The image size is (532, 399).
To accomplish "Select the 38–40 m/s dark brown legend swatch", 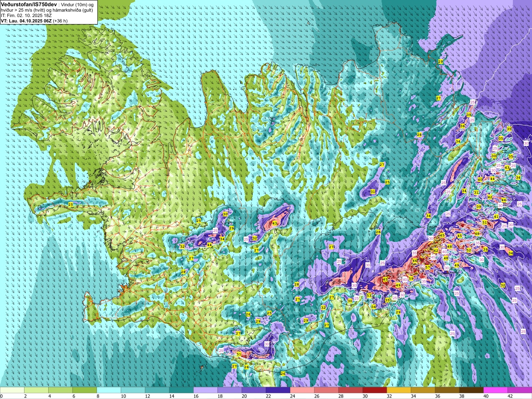I will (470, 390).
